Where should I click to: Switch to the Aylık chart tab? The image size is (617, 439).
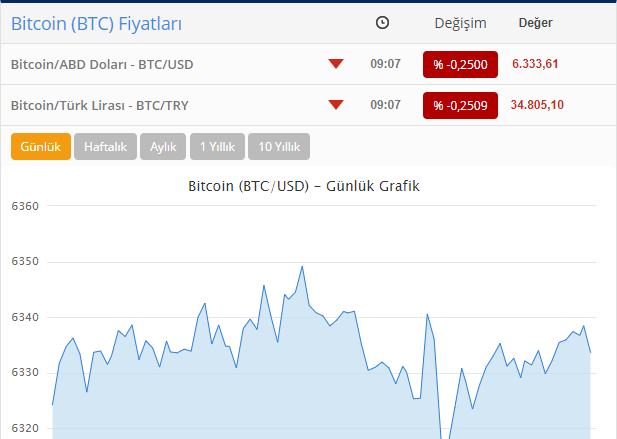(x=163, y=146)
